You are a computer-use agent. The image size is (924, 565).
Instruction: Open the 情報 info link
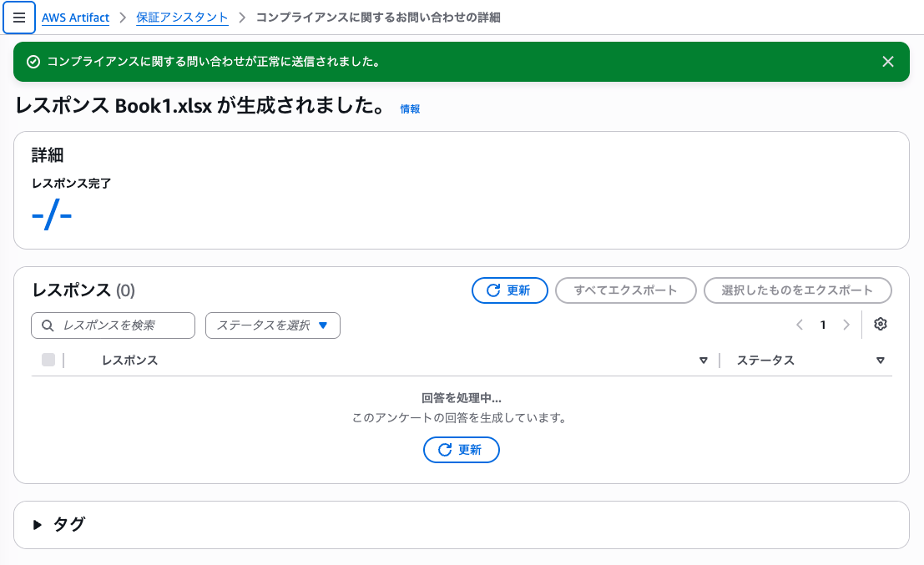(410, 109)
